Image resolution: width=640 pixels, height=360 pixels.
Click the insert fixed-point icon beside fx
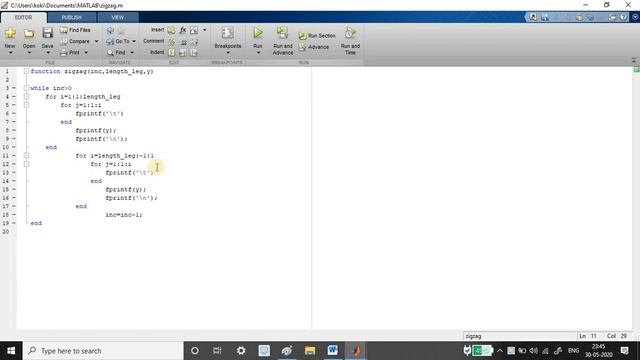(x=194, y=30)
